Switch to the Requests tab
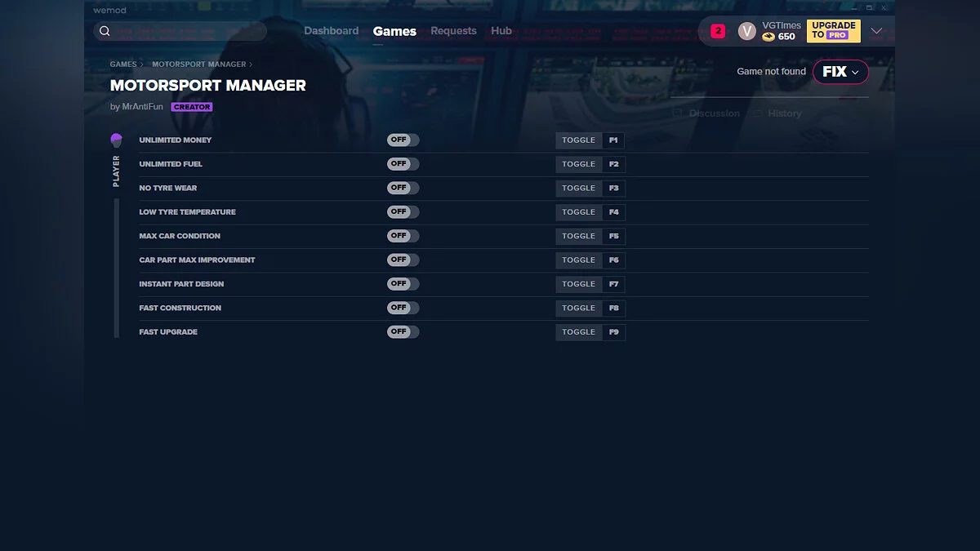The width and height of the screenshot is (980, 551). (454, 30)
